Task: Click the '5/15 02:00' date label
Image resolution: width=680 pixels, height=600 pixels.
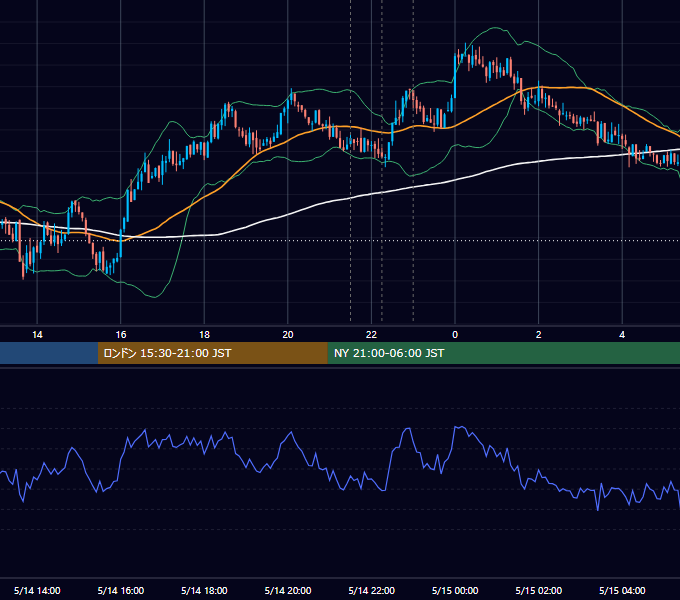Action: [x=539, y=590]
